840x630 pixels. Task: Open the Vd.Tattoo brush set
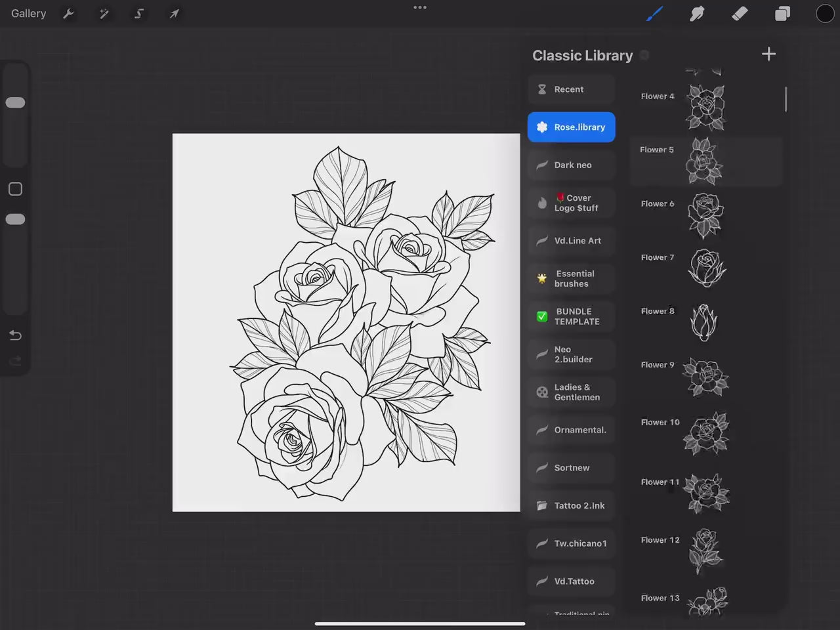tap(572, 581)
